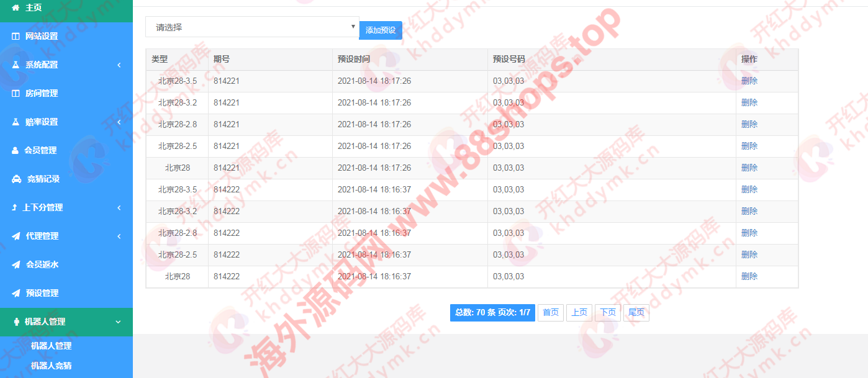Go to next page with 下页
The height and width of the screenshot is (378, 868).
(607, 313)
